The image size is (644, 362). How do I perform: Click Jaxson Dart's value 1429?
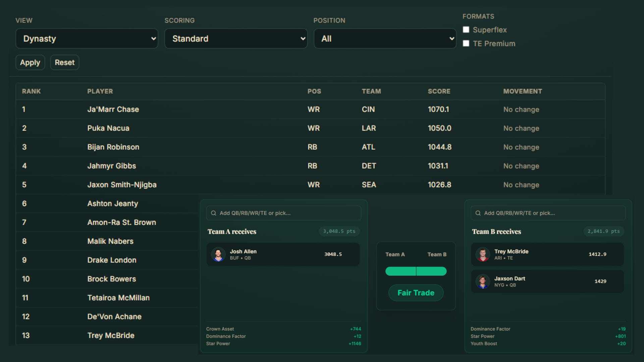[x=600, y=282]
